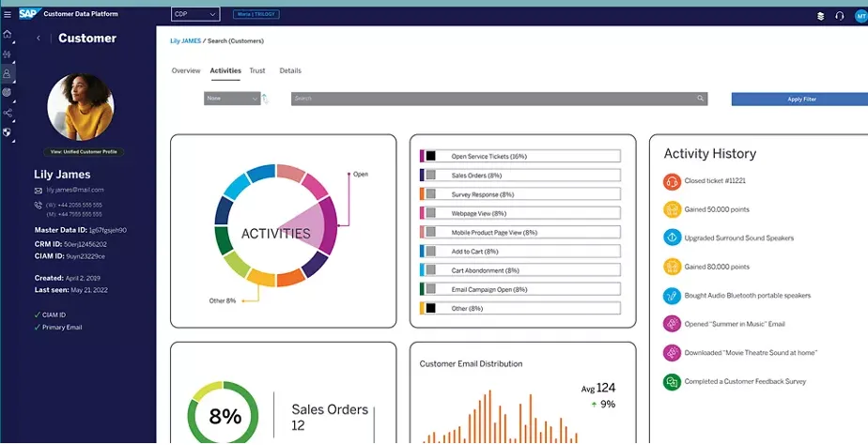This screenshot has height=445, width=868.
Task: Click the Search input field
Action: pos(493,99)
